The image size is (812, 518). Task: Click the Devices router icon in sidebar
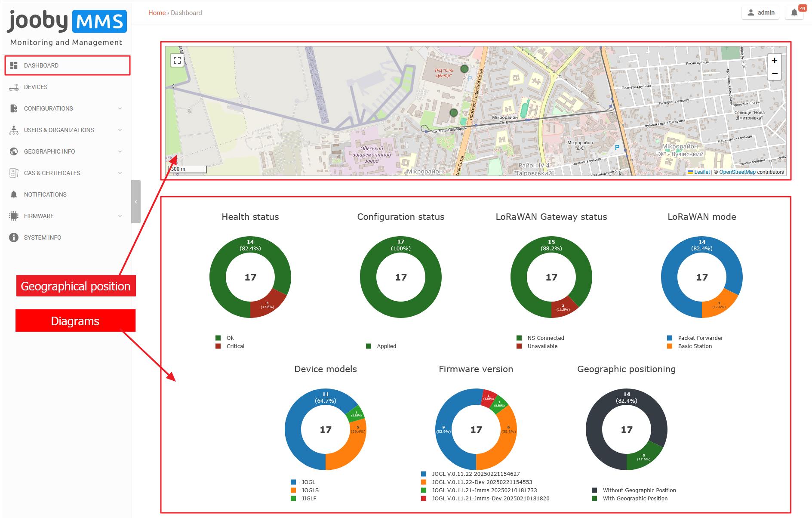coord(14,87)
